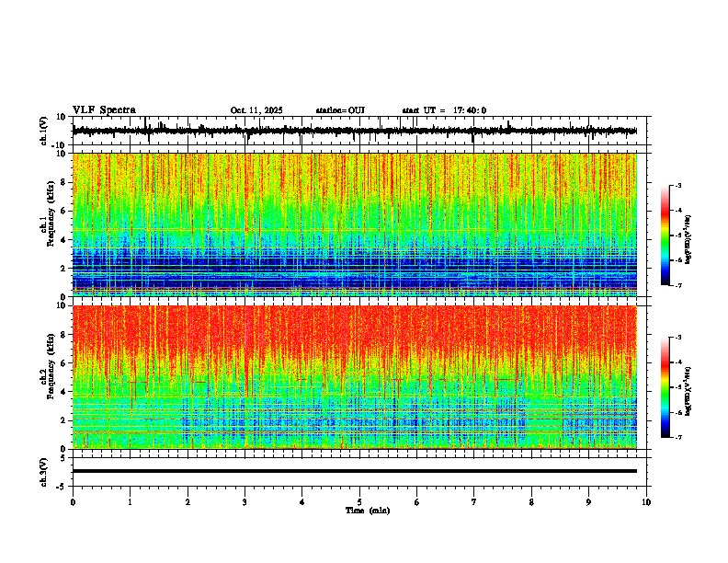Image resolution: width=728 pixels, height=563 pixels.
Task: Click the ch.1 black waveform trace
Action: click(x=355, y=131)
